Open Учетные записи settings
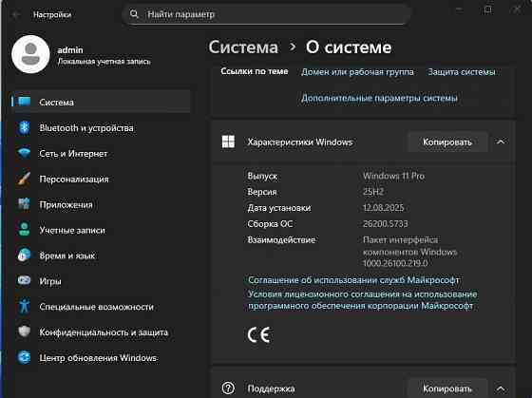 tap(101, 230)
